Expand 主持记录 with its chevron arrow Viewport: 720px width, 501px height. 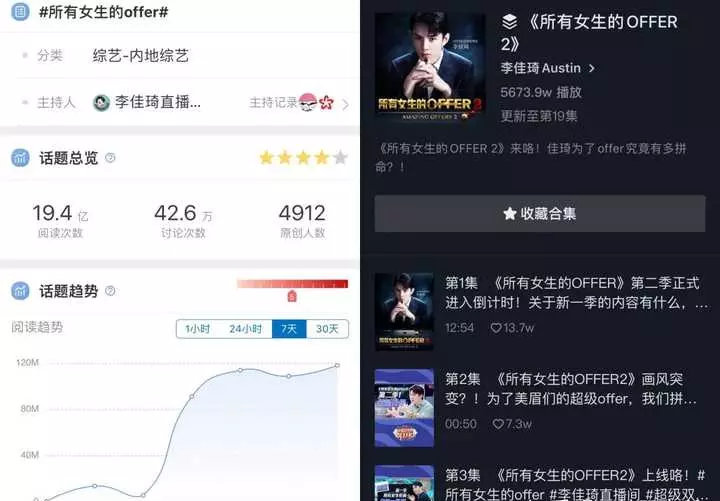pyautogui.click(x=345, y=105)
